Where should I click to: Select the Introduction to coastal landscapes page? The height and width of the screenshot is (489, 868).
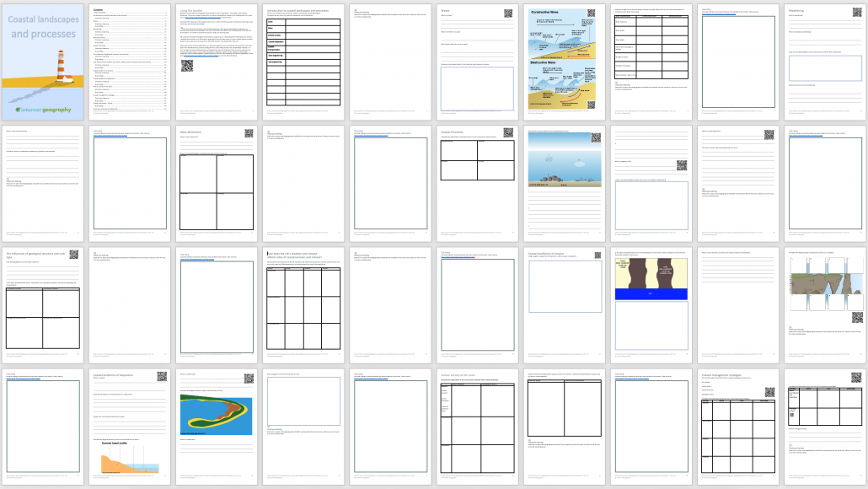pyautogui.click(x=303, y=62)
